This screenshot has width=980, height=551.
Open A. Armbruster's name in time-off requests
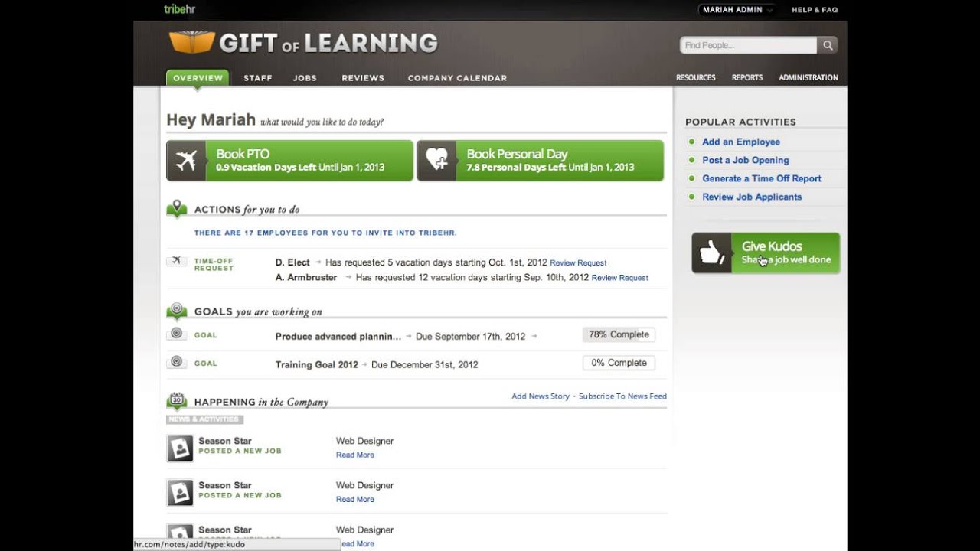[x=306, y=277]
